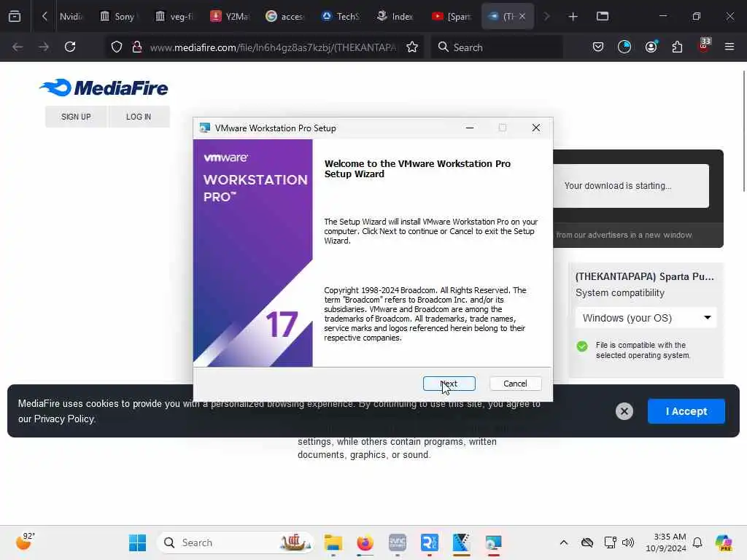
Task: View site security lock icon
Action: 137,47
